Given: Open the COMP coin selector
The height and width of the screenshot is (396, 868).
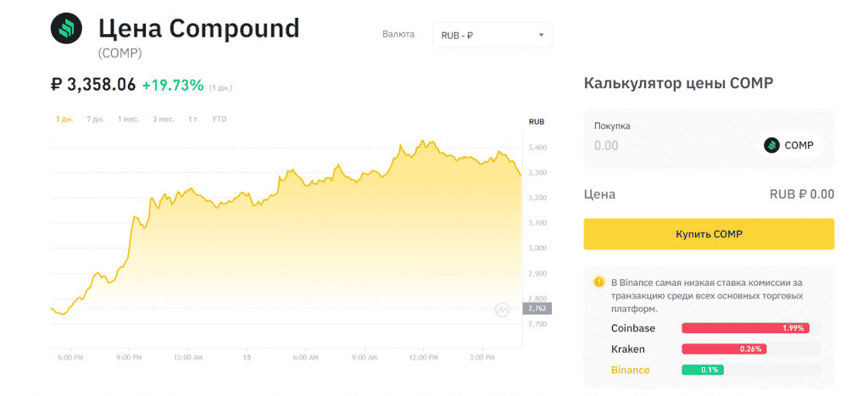Looking at the screenshot, I should point(793,145).
